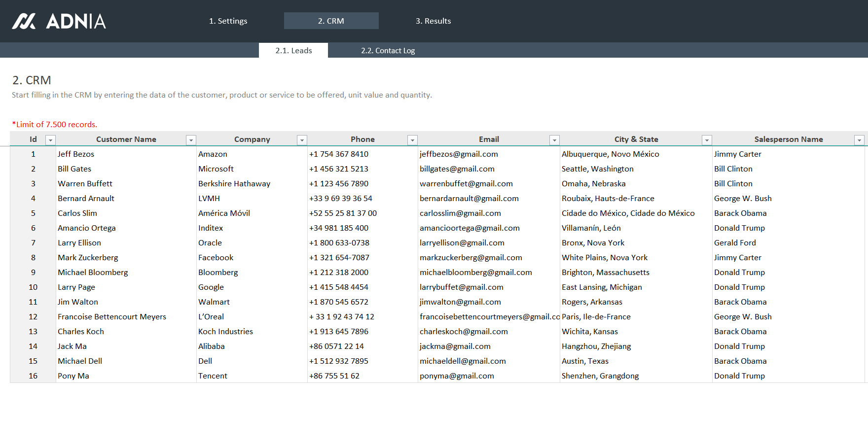Select the Carlos Slim cell

coord(126,213)
